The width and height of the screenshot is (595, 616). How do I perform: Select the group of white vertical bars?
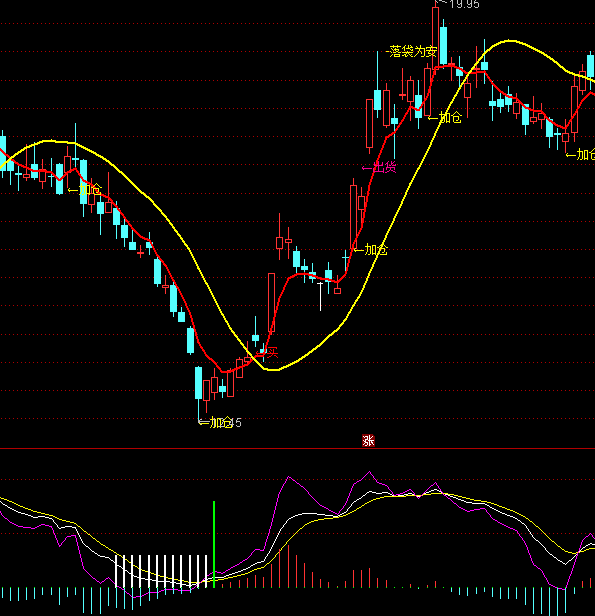coord(161,571)
